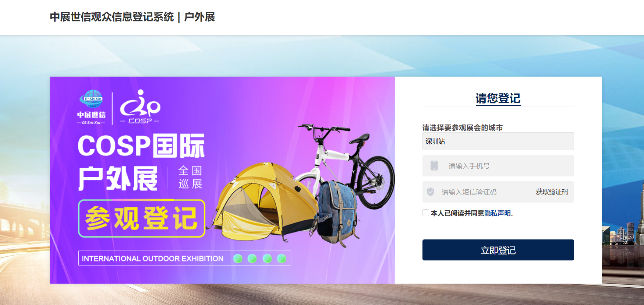Check the privacy statement agreement checkbox
Screen dimensions: 644x305
pos(426,213)
